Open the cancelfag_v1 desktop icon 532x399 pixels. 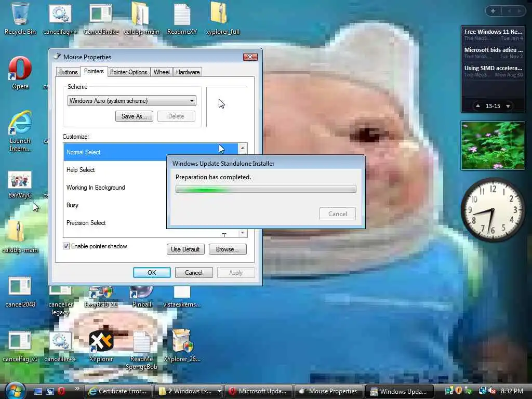click(20, 347)
